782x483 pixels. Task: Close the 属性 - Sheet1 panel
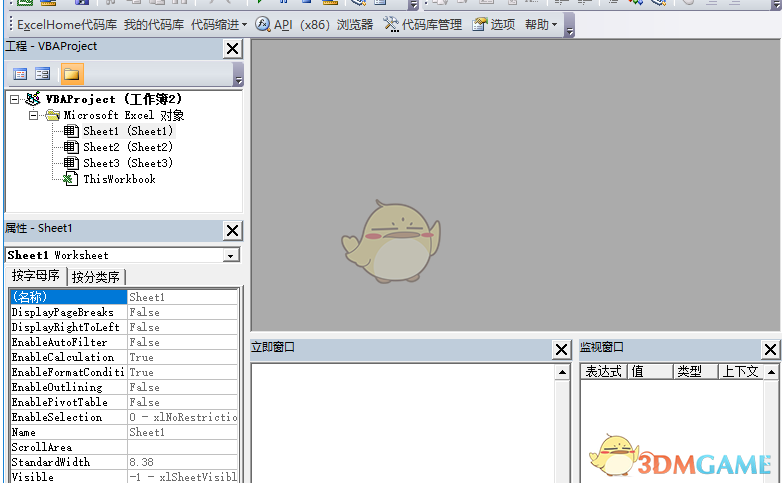pyautogui.click(x=232, y=231)
